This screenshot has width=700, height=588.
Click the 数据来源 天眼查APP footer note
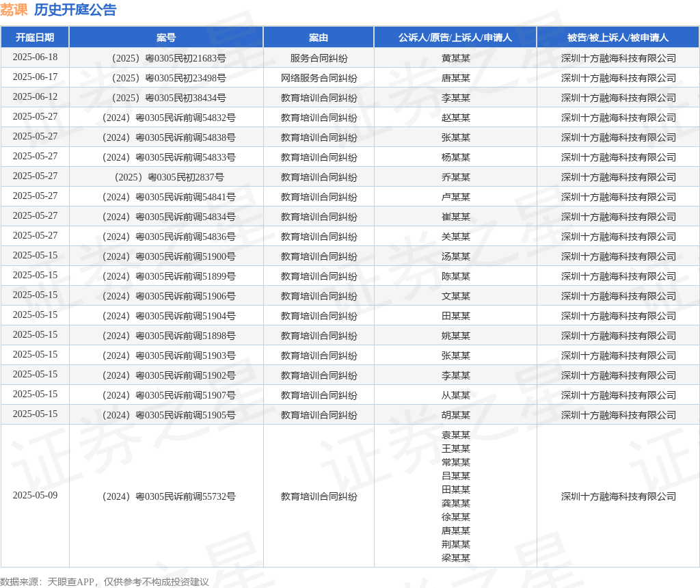(105, 581)
